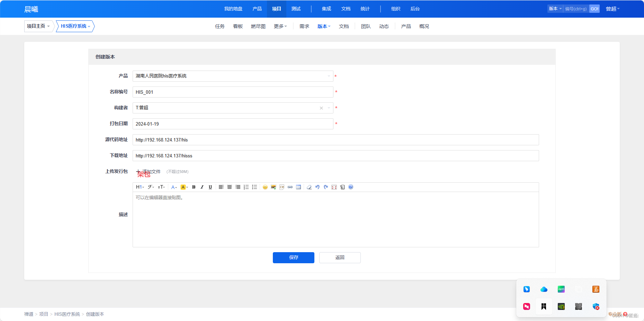The height and width of the screenshot is (321, 644).
Task: Open the 测试 top menu
Action: [296, 9]
